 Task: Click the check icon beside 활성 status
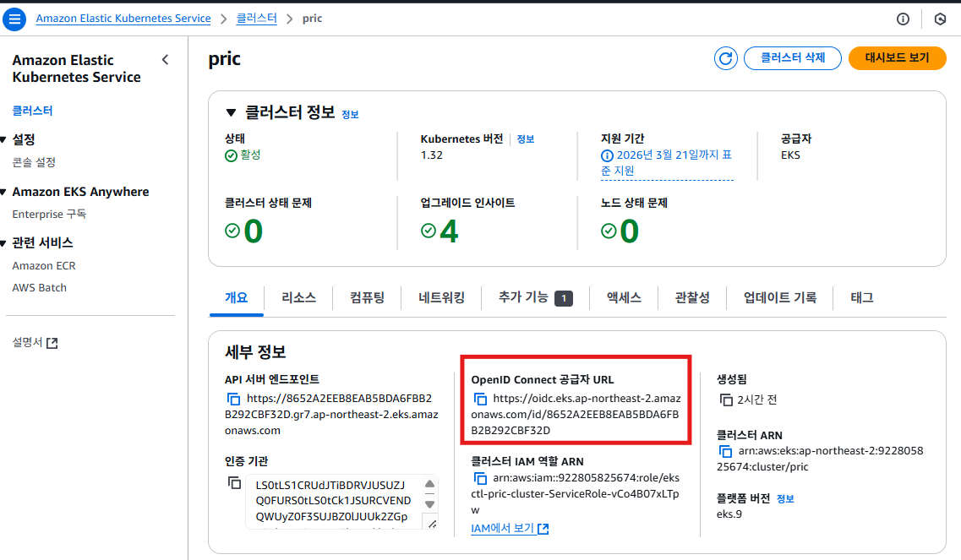[231, 155]
